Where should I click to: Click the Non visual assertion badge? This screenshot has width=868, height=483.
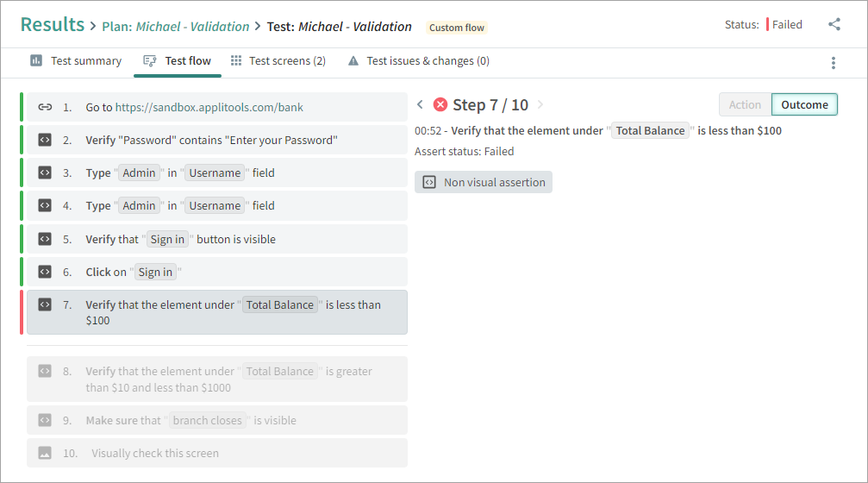[x=484, y=182]
